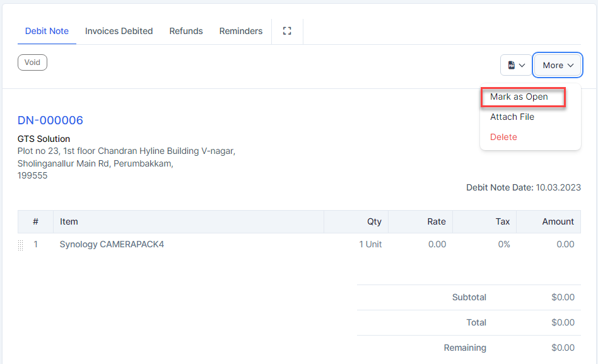View the Reminders tab

[241, 31]
